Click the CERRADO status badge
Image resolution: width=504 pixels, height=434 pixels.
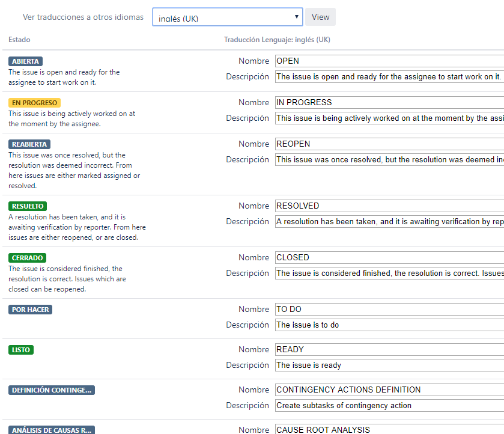[x=27, y=258]
